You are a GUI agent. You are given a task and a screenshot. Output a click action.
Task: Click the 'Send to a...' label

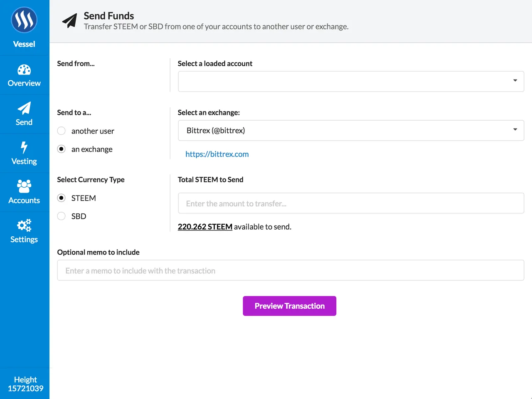(74, 113)
